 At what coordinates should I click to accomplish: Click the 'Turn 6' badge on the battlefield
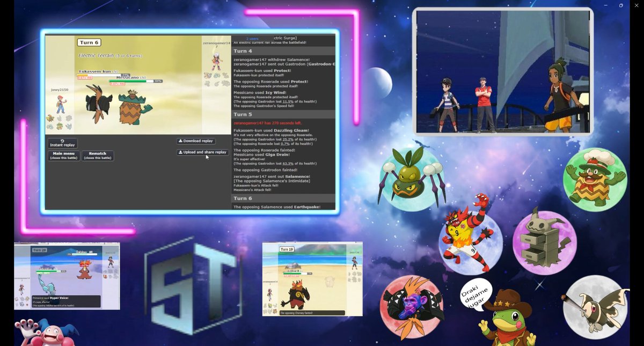(89, 42)
